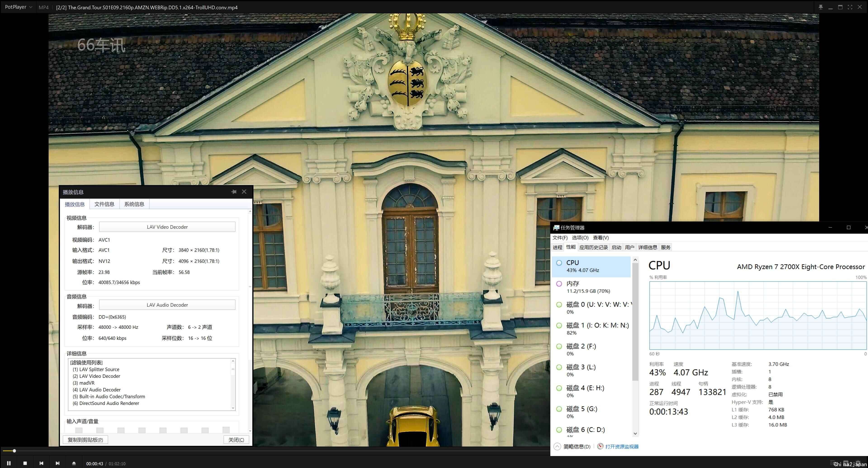Select the 播放信息 tab
868x468 pixels.
tap(75, 204)
